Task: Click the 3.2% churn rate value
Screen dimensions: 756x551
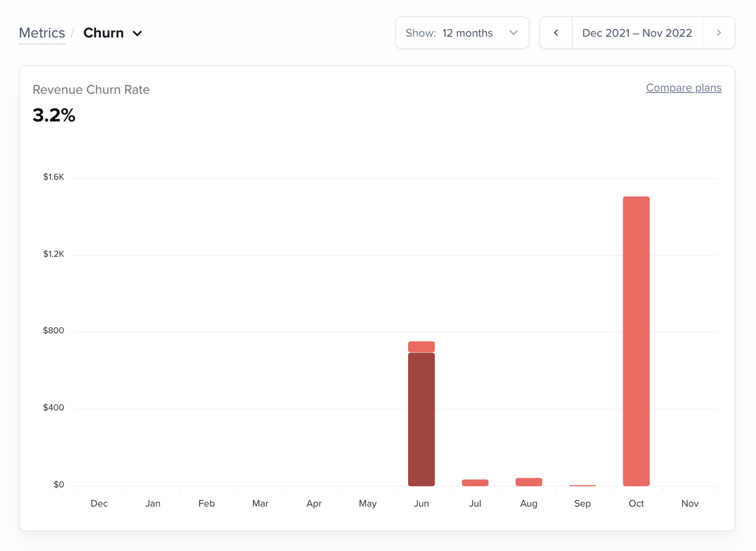Action: 54,115
